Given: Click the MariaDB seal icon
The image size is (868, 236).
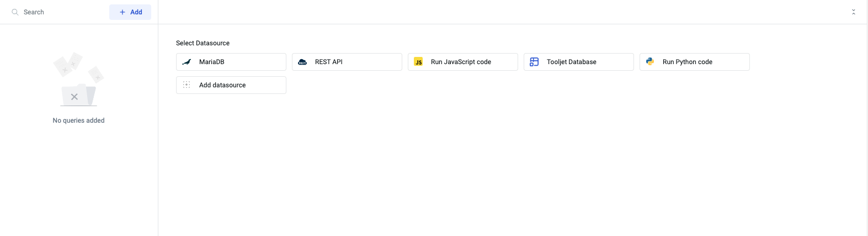Looking at the screenshot, I should click(187, 62).
